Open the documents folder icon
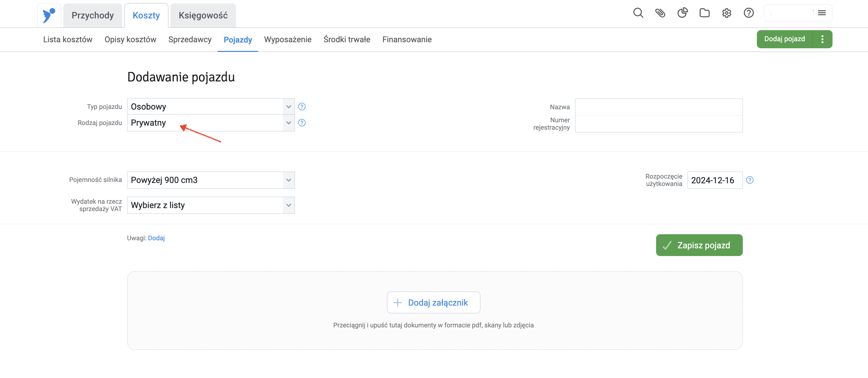Image resolution: width=868 pixels, height=378 pixels. coord(704,13)
